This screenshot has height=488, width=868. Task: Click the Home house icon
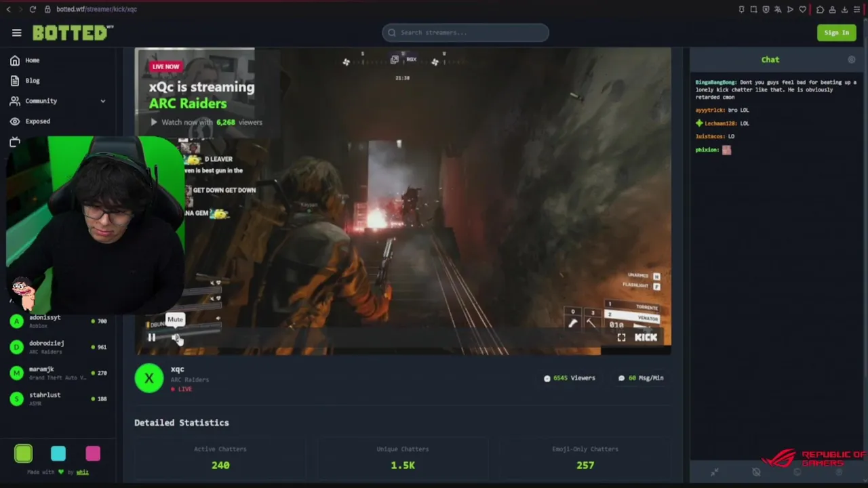[15, 60]
